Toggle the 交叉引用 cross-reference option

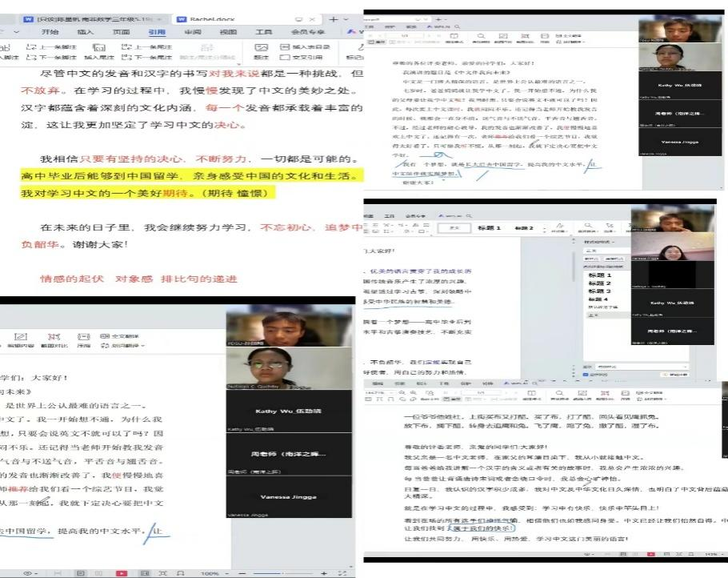pyautogui.click(x=302, y=58)
